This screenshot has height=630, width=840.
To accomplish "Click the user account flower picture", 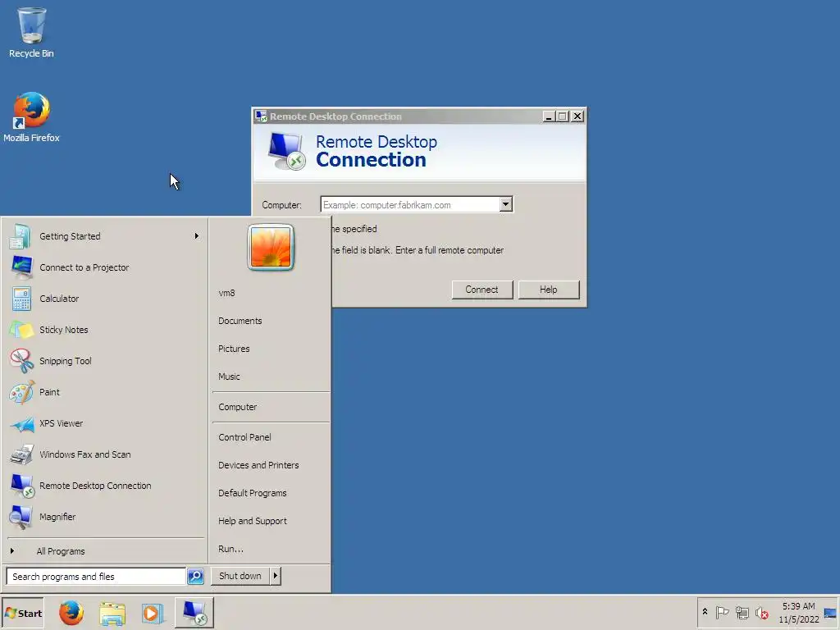I will click(x=271, y=247).
